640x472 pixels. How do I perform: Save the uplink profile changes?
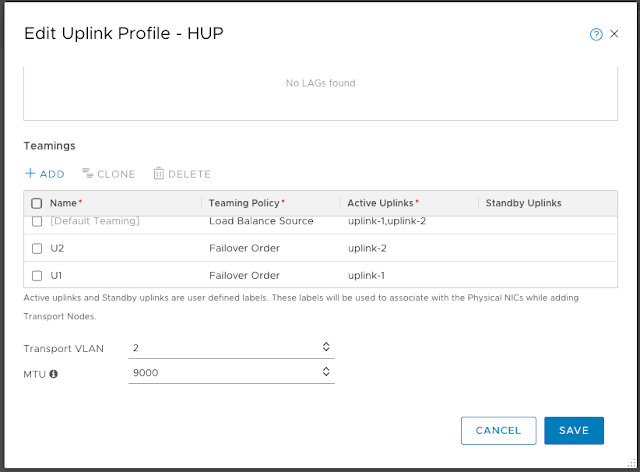click(574, 430)
